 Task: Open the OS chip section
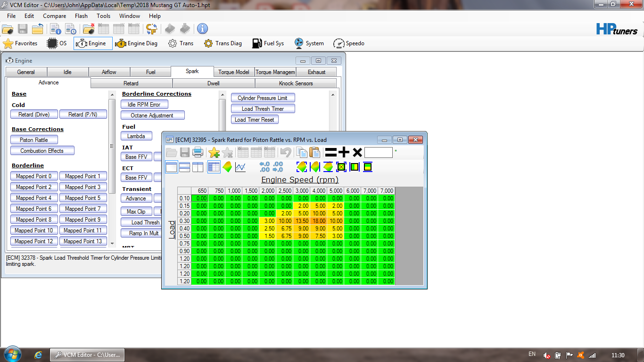point(57,43)
